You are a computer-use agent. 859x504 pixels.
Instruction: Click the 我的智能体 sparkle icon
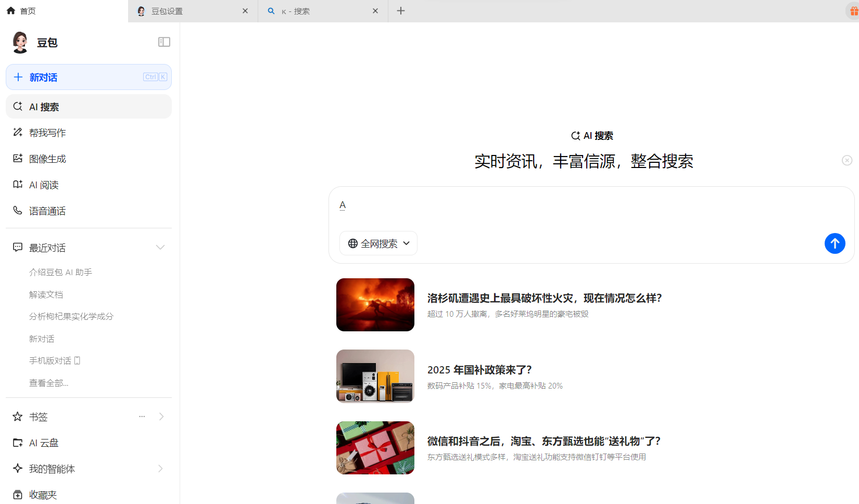point(18,468)
